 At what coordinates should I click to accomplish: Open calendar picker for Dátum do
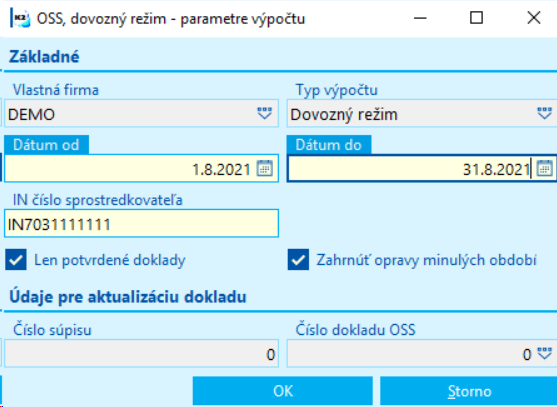pos(544,168)
